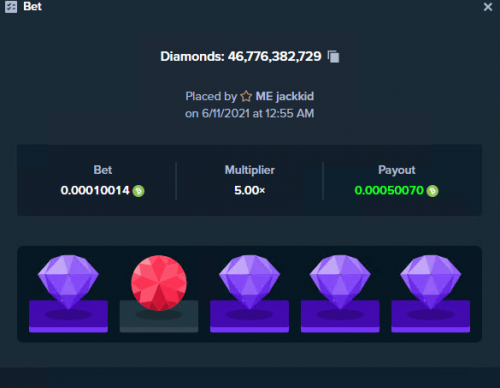Click the coin icon next to payout
This screenshot has height=388, width=500.
433,191
